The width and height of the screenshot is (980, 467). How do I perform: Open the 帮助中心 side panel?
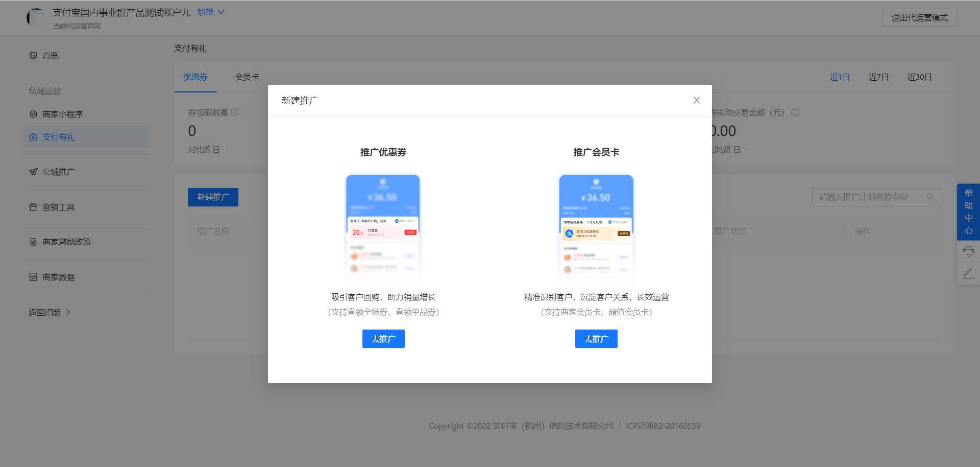968,212
